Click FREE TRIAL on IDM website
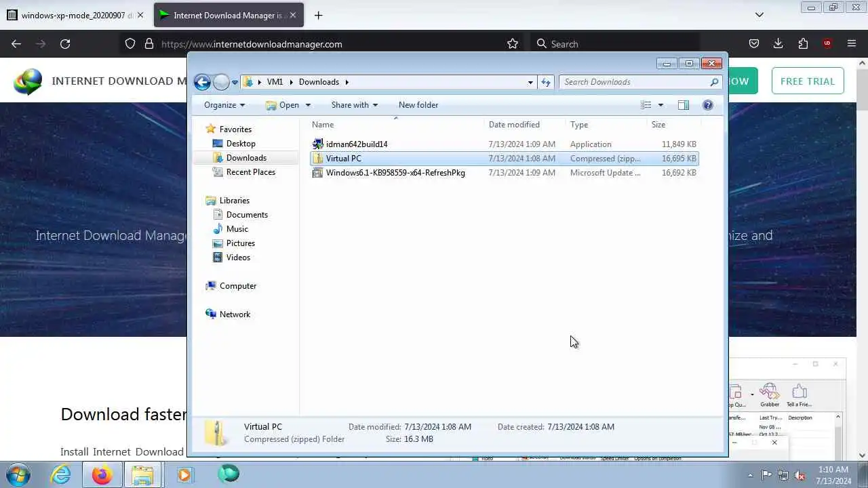The height and width of the screenshot is (488, 868). [808, 81]
